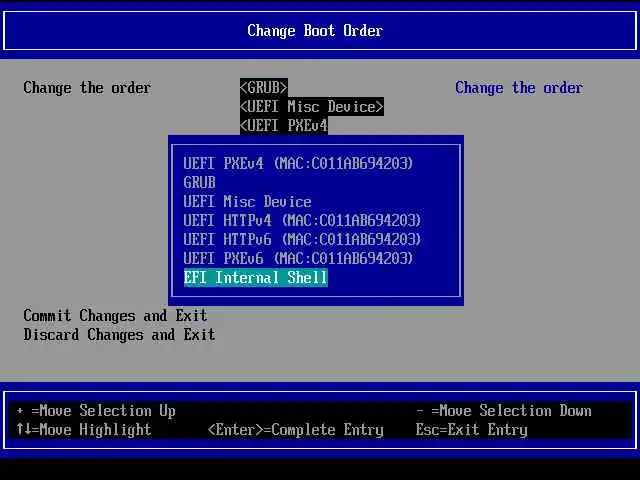This screenshot has width=640, height=480.
Task: Select UEFI PXEv6 boot entry
Action: (x=298, y=258)
